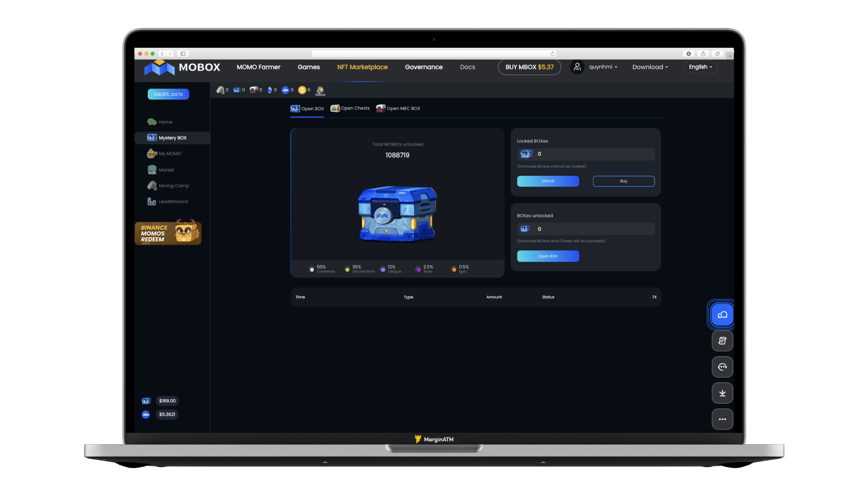
Task: Click the scroll document floating icon
Action: 722,341
